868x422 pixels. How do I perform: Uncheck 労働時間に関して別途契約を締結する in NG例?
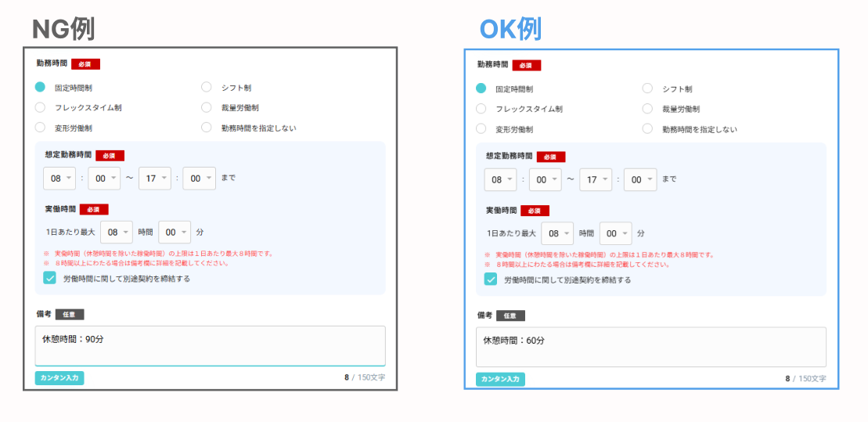(50, 278)
